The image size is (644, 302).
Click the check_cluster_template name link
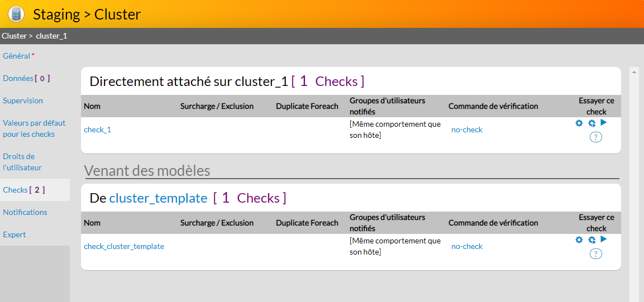point(124,246)
